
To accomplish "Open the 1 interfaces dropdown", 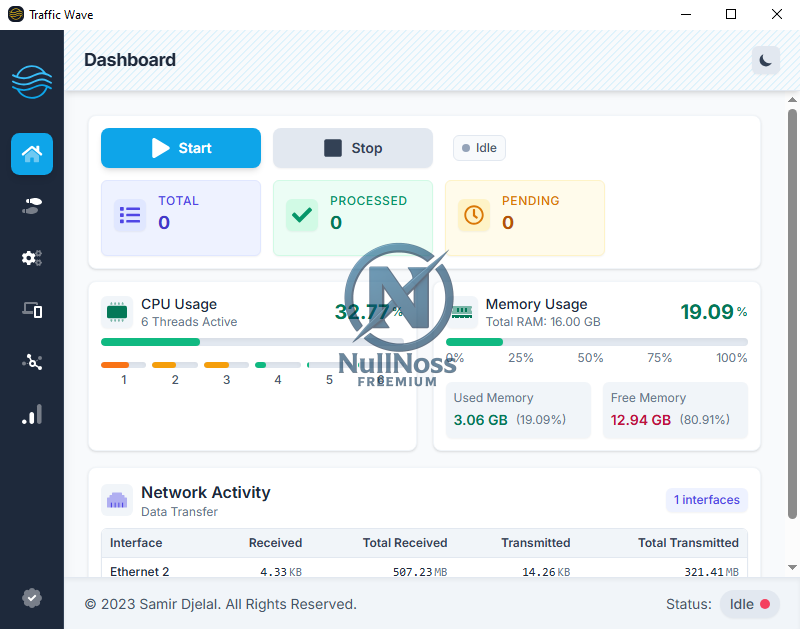I will pyautogui.click(x=706, y=500).
